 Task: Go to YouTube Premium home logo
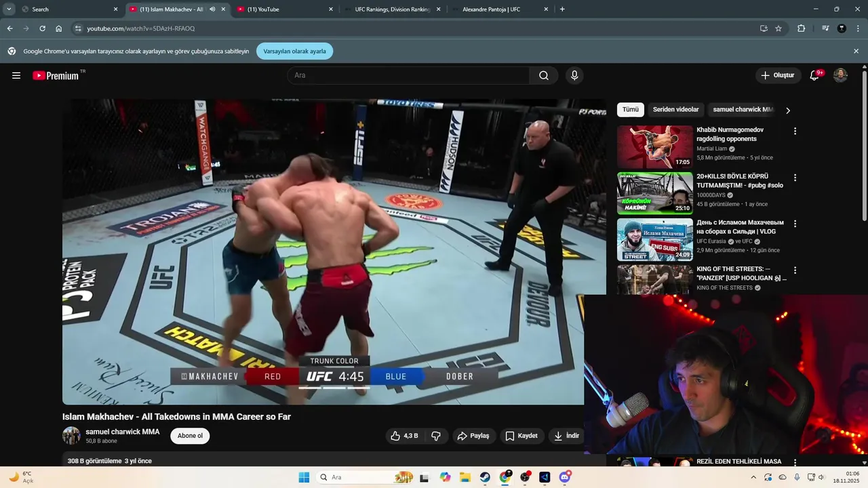pyautogui.click(x=56, y=75)
